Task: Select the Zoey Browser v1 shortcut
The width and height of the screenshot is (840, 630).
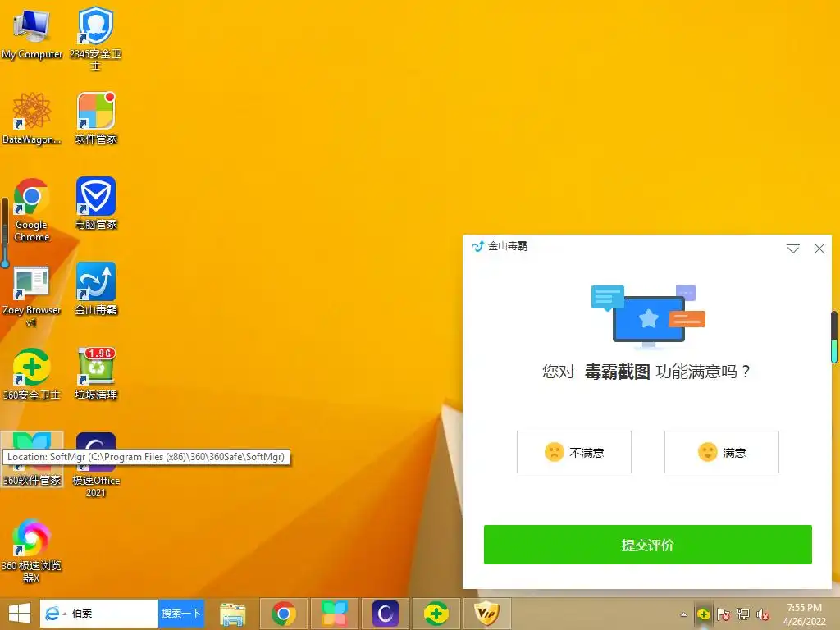Action: 32,294
